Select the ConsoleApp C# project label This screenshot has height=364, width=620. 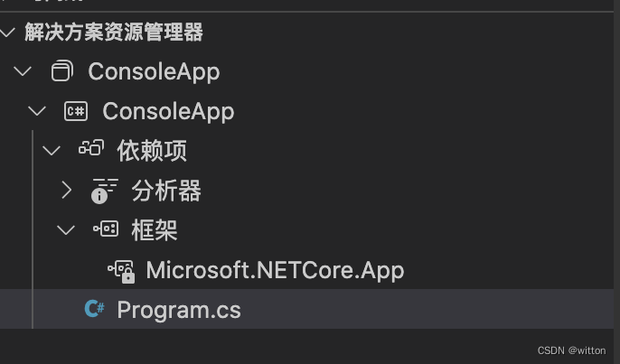168,111
